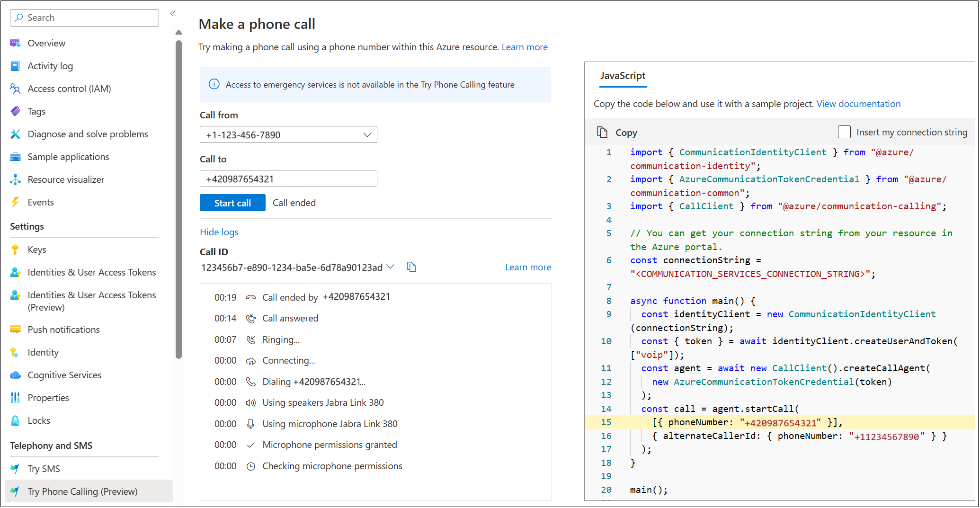Click the sidebar scroll up arrow

point(178,32)
